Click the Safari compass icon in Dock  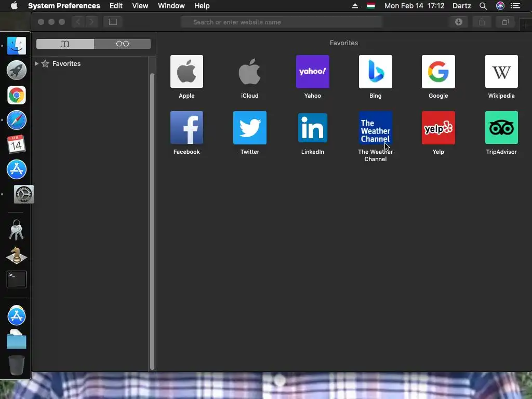tap(16, 120)
